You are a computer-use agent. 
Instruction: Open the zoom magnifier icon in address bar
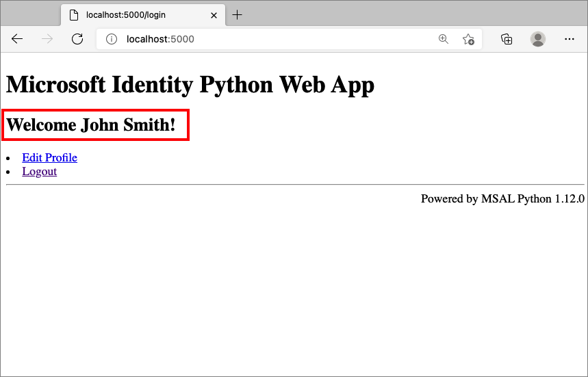444,39
